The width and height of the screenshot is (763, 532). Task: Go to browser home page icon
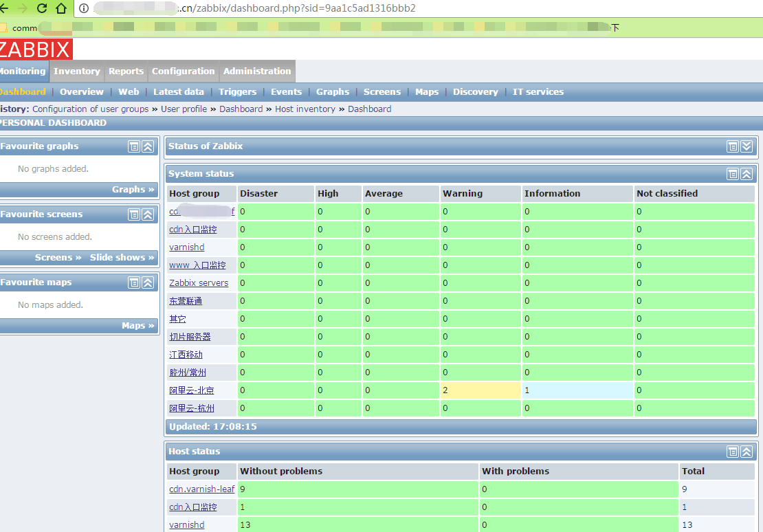(61, 8)
